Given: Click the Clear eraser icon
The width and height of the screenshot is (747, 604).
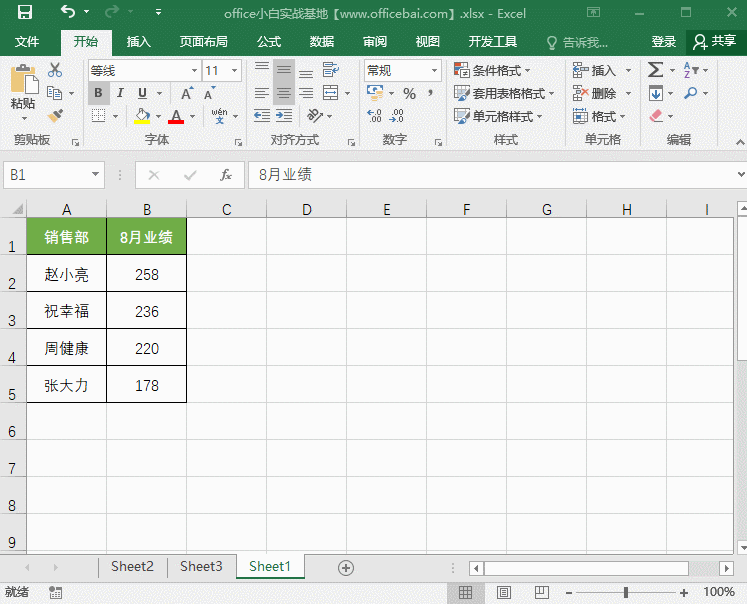Looking at the screenshot, I should [656, 116].
